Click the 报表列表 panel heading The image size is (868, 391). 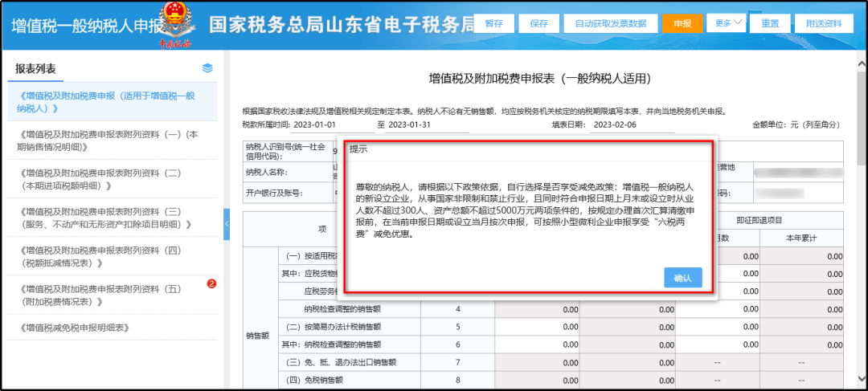pos(35,68)
